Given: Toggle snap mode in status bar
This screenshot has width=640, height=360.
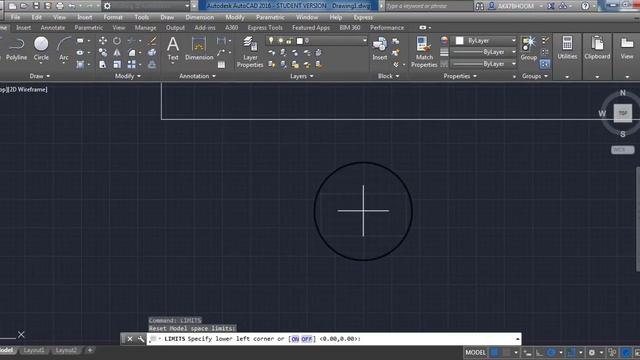Looking at the screenshot, I should 506,352.
